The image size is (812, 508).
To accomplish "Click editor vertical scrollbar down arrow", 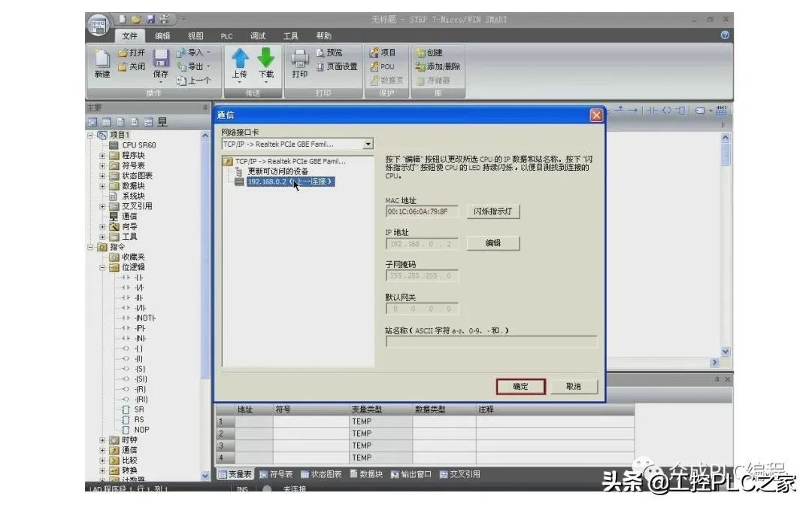I will (726, 351).
